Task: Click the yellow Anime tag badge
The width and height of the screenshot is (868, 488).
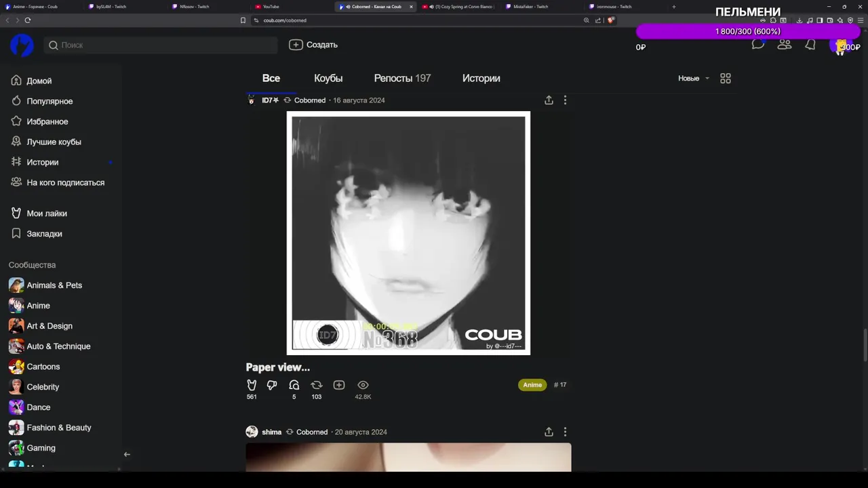Action: (532, 385)
